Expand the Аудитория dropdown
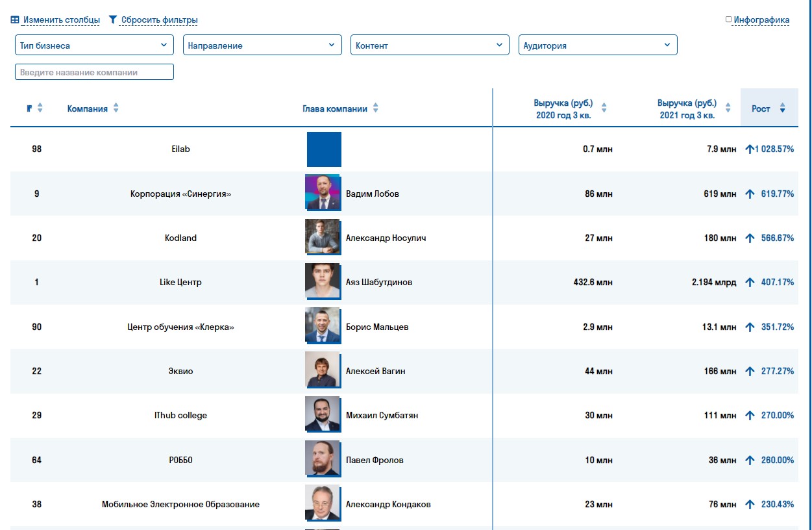Screen dimensions: 812x530 [x=598, y=45]
